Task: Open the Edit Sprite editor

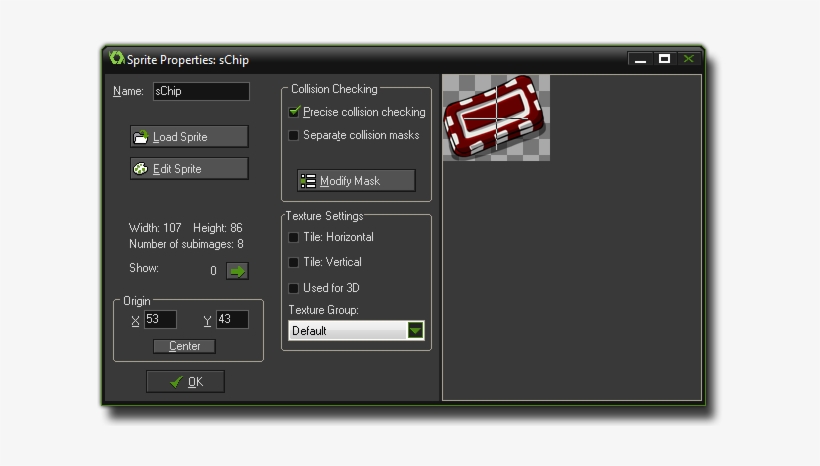Action: click(189, 169)
